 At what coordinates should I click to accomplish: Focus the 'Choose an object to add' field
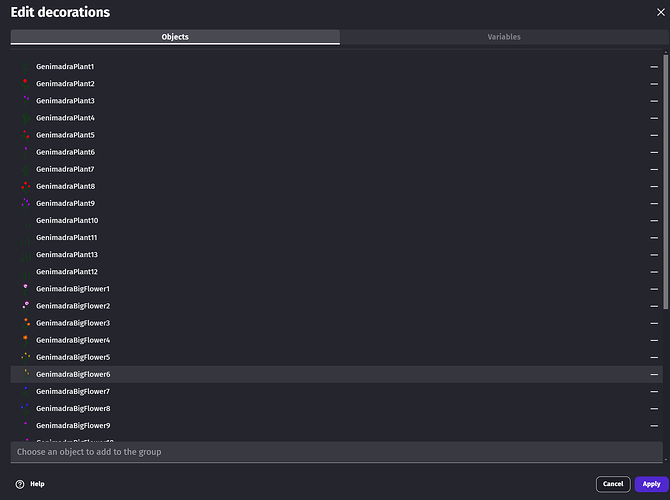[x=337, y=452]
